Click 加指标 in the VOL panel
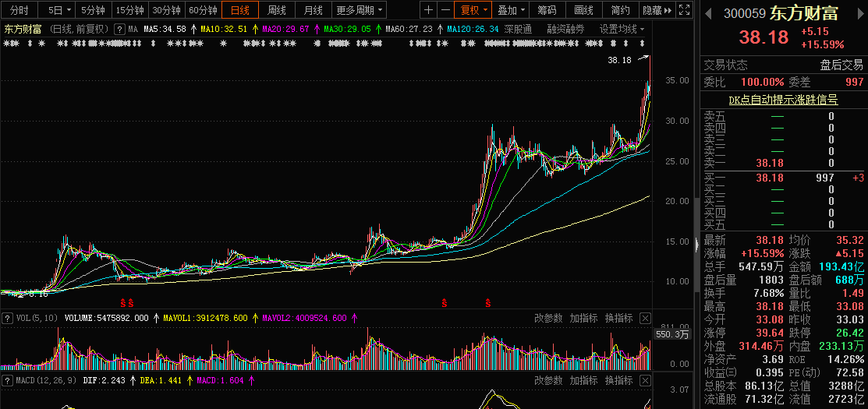Screen dimensions: 868x409 (x=583, y=318)
